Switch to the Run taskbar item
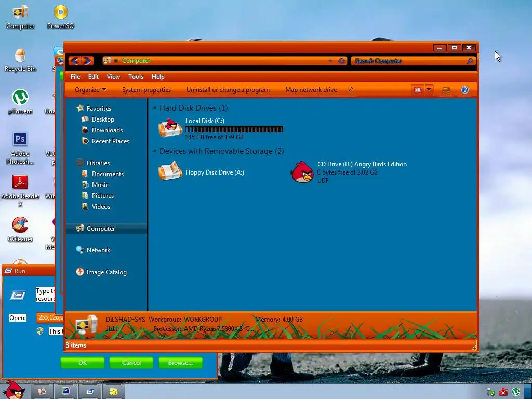 pos(89,392)
